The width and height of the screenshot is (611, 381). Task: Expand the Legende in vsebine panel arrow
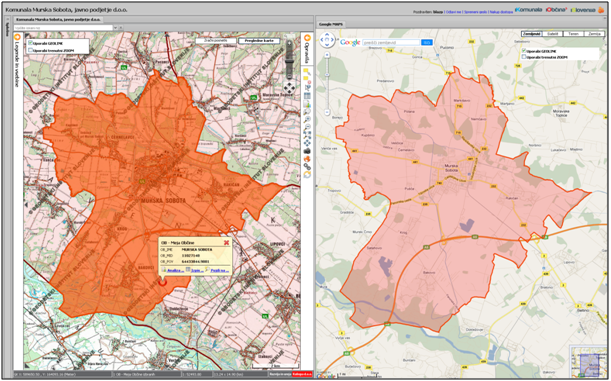point(17,37)
